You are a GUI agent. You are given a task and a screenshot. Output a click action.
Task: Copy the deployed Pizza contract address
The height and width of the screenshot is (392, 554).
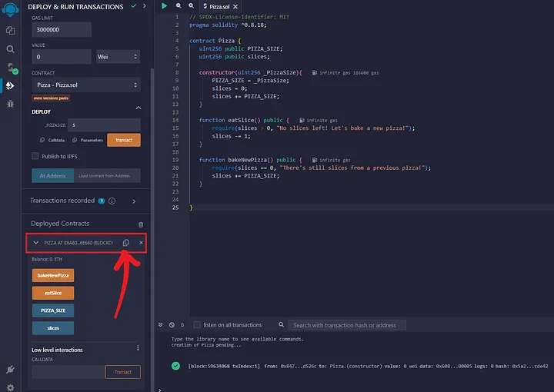pyautogui.click(x=126, y=243)
